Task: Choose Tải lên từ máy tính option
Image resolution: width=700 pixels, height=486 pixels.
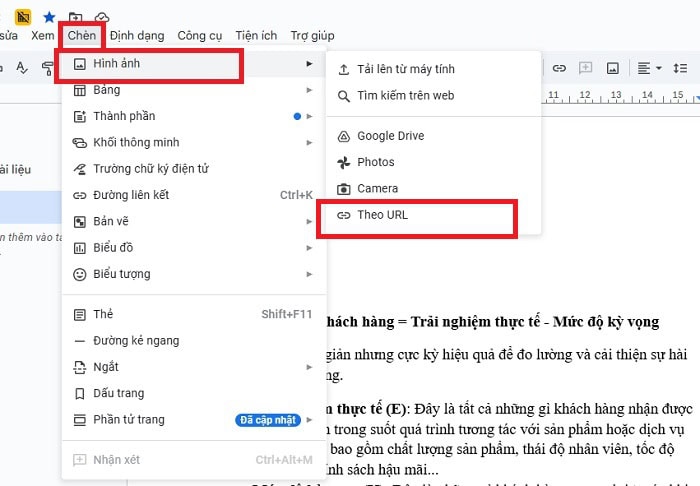Action: tap(405, 69)
